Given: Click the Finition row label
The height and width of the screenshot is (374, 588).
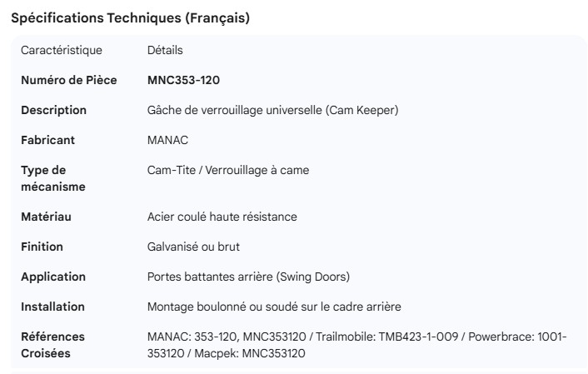Looking at the screenshot, I should tap(42, 247).
